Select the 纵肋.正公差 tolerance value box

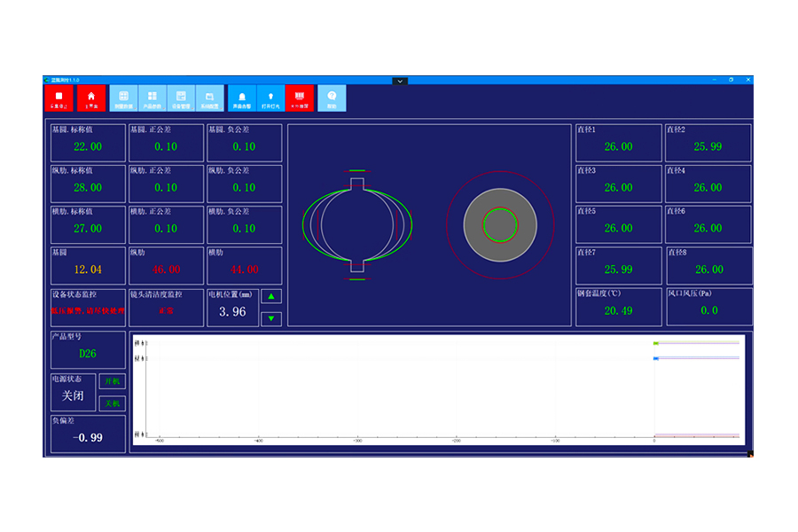coord(166,188)
